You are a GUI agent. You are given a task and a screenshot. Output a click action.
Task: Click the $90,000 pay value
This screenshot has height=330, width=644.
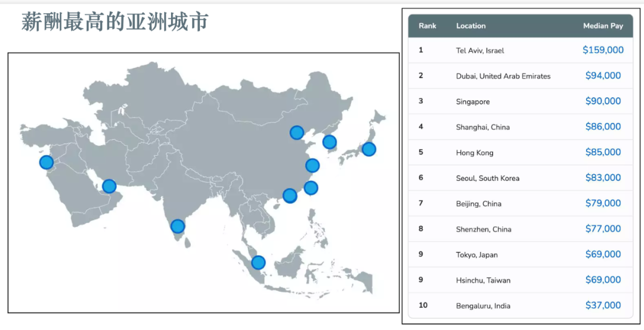coord(603,101)
